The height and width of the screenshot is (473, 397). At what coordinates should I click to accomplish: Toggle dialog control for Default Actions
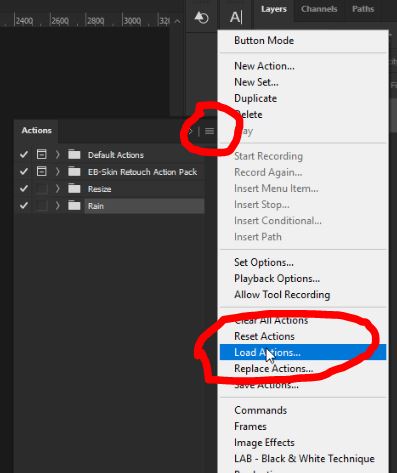click(x=42, y=154)
